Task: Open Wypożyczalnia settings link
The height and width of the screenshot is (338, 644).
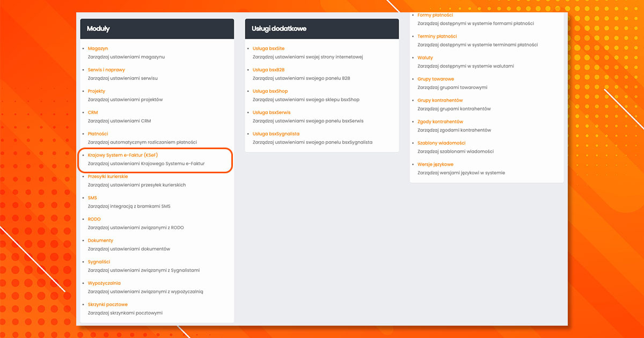Action: coord(104,283)
